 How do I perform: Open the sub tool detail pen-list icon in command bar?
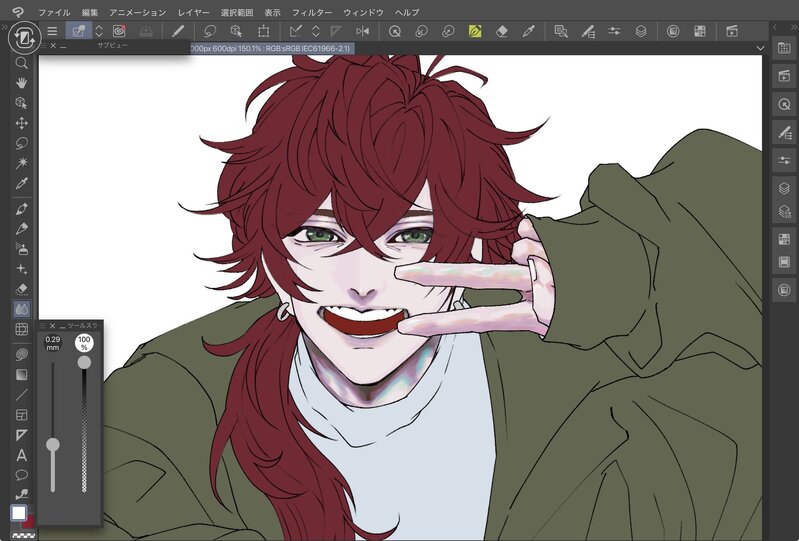tap(588, 31)
